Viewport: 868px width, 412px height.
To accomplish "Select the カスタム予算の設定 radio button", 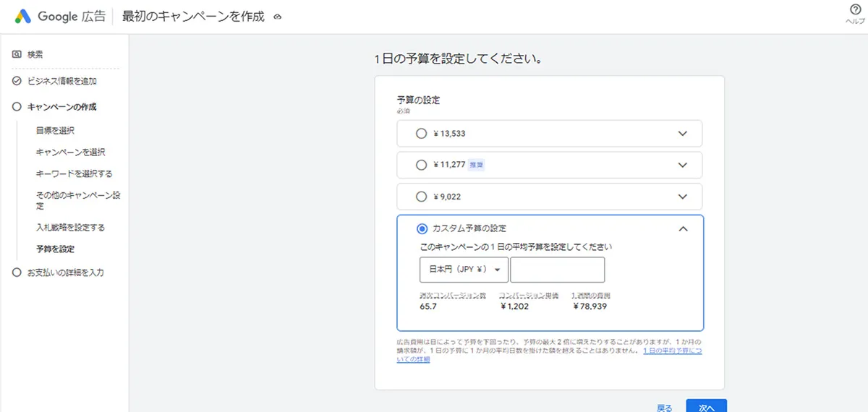I will (422, 228).
